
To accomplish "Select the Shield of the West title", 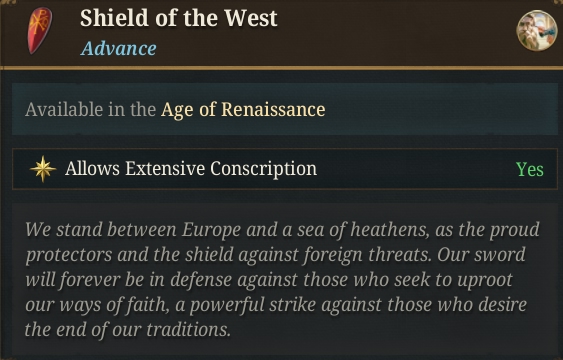I will [x=178, y=18].
